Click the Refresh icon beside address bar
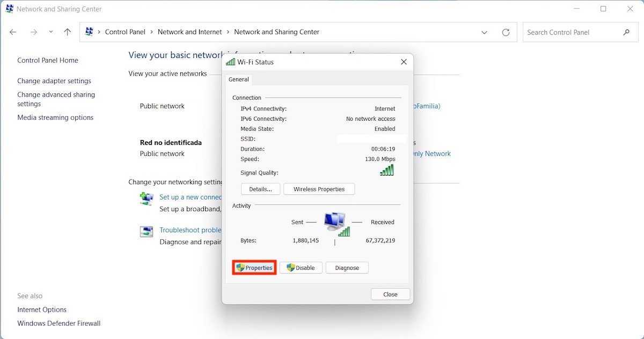Image resolution: width=644 pixels, height=339 pixels. tap(506, 32)
